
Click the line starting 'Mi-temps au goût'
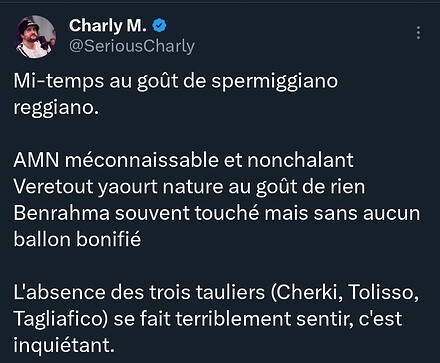pyautogui.click(x=176, y=81)
